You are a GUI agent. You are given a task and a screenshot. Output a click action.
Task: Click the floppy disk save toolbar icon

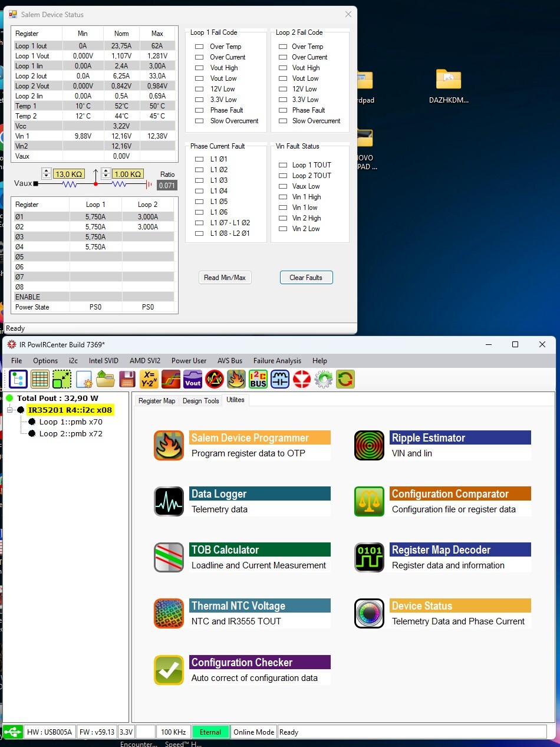click(127, 379)
